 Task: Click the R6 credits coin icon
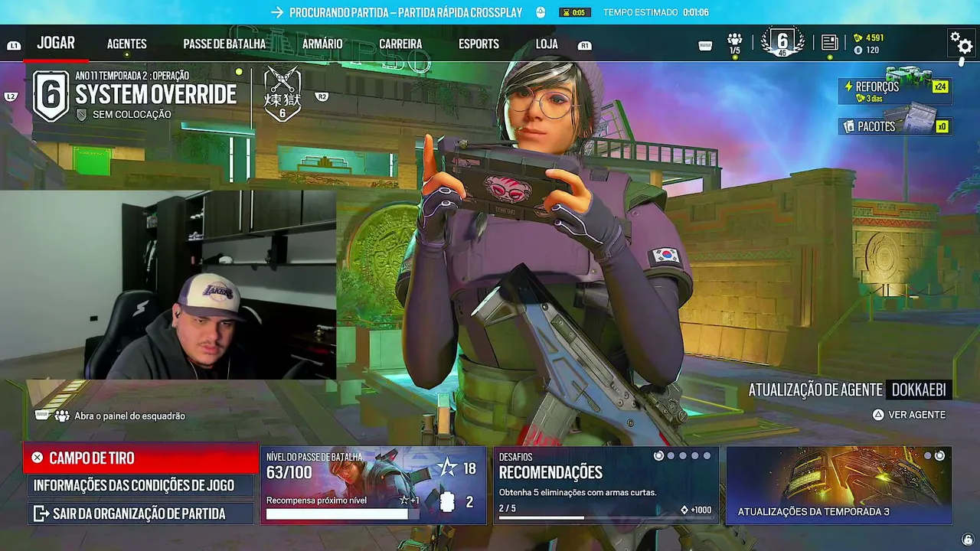click(x=857, y=51)
